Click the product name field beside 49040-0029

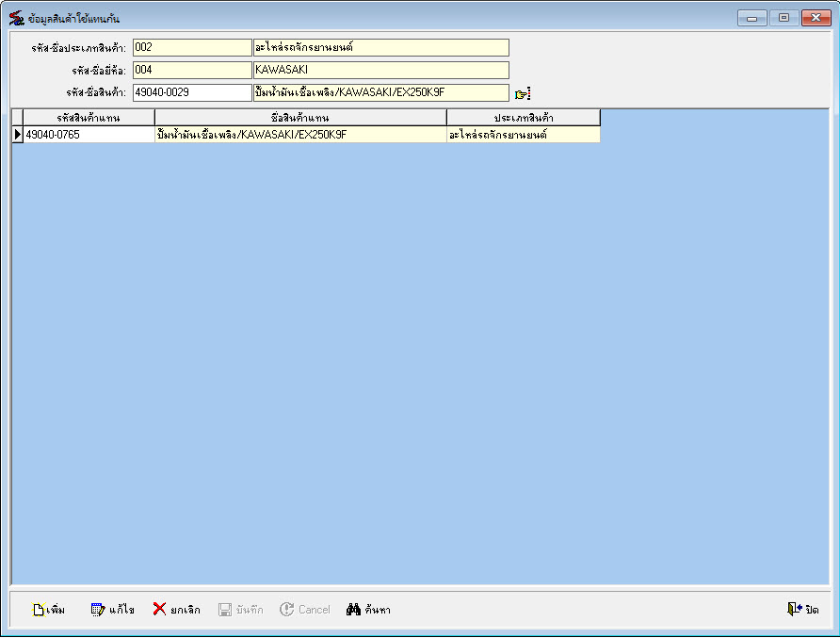(380, 92)
